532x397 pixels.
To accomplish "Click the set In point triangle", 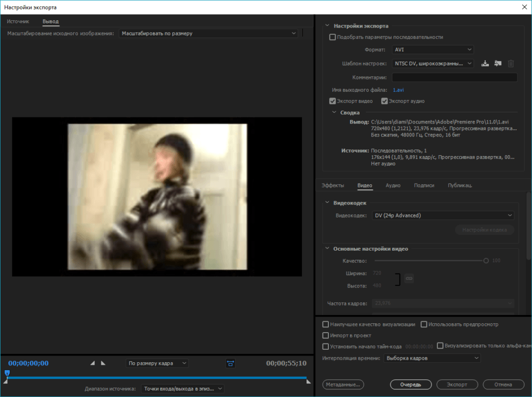I will point(93,363).
